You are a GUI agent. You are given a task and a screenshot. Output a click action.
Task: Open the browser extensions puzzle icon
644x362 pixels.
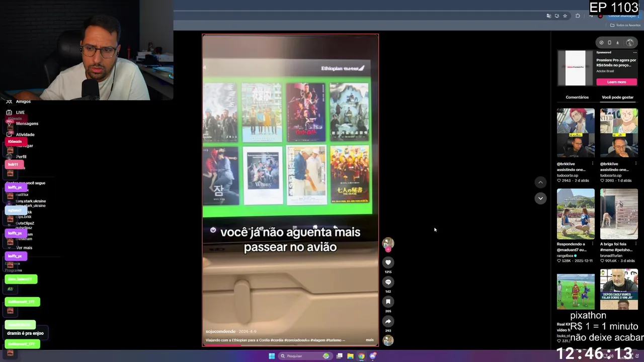click(578, 16)
